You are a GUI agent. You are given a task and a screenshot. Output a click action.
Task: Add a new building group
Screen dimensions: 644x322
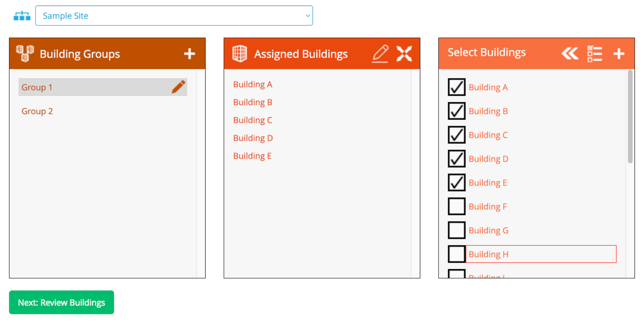(189, 54)
